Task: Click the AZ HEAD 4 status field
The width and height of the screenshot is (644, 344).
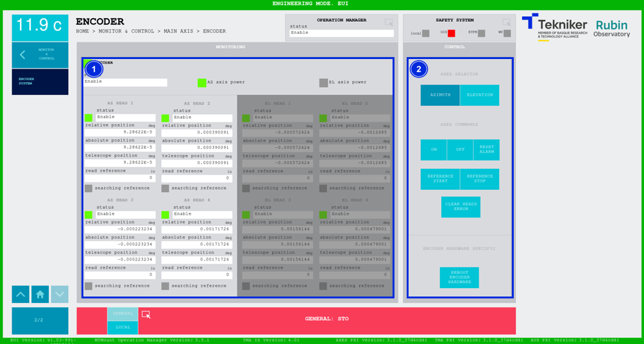Action: coord(203,214)
